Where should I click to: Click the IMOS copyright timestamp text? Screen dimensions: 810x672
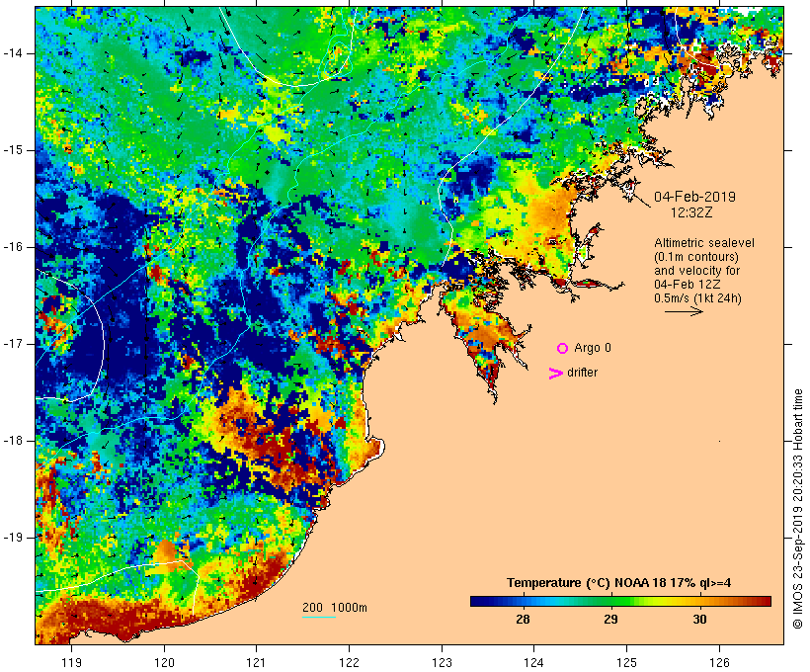(798, 509)
